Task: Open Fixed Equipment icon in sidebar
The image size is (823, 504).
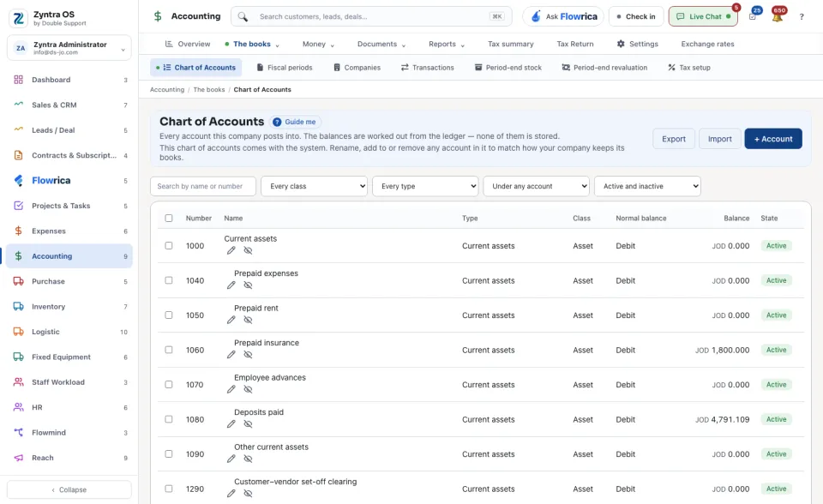Action: point(18,357)
